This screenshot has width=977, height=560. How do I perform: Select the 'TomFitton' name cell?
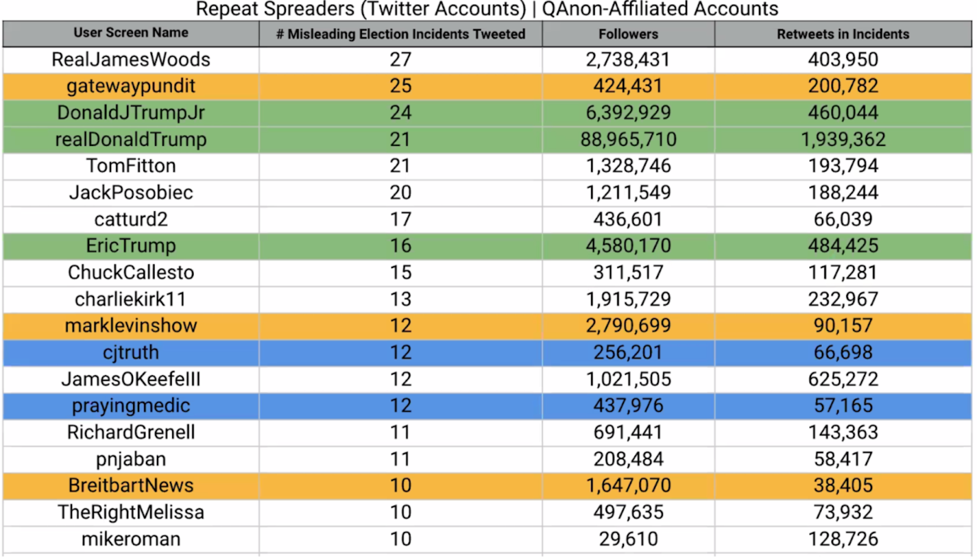131,165
